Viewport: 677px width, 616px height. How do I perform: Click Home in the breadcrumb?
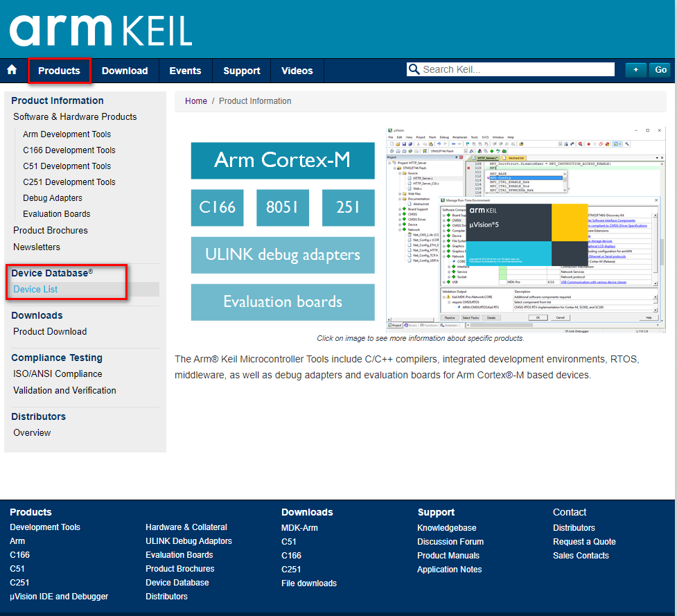pos(196,101)
